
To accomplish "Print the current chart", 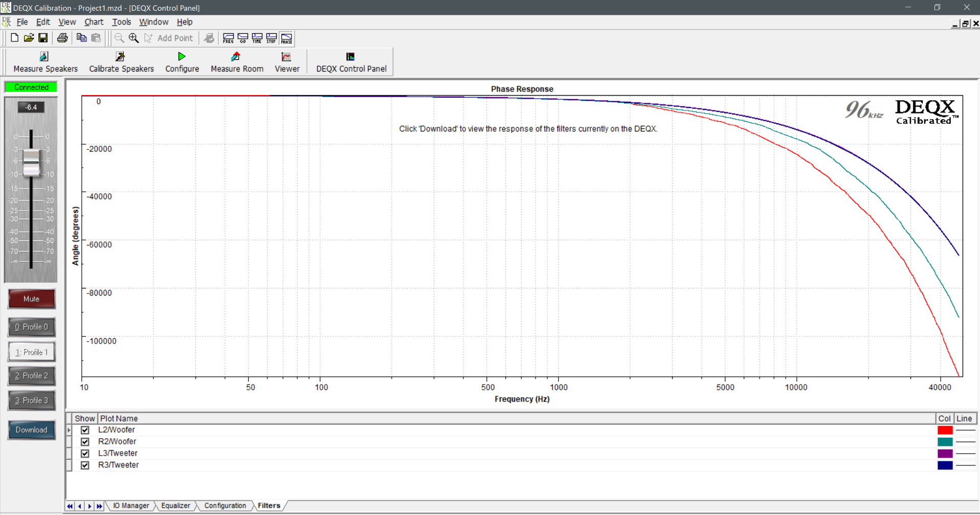I will [62, 38].
